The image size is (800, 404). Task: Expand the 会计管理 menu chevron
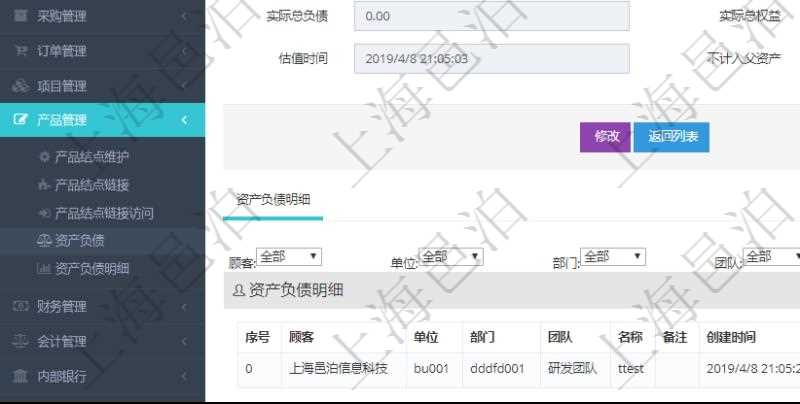[x=184, y=341]
